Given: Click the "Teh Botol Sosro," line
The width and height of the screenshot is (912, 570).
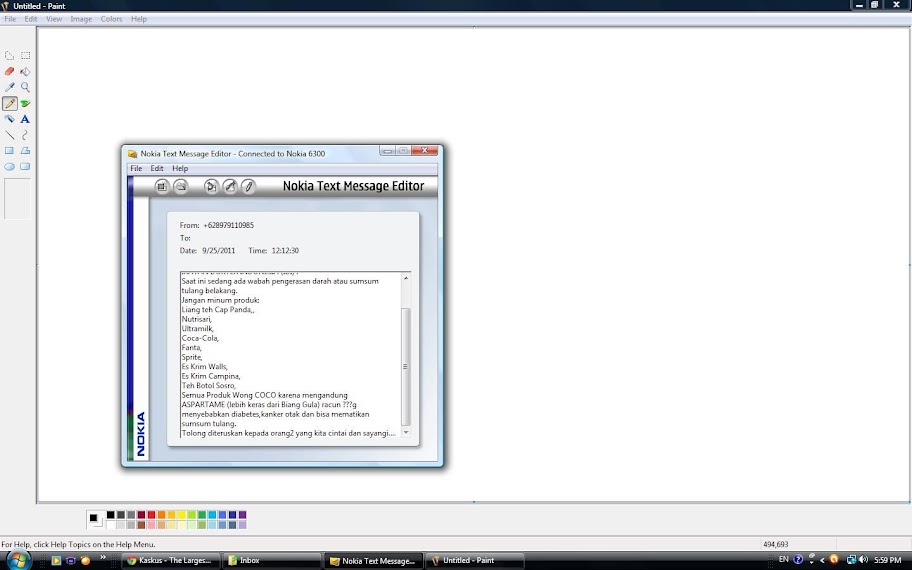Looking at the screenshot, I should coord(209,386).
